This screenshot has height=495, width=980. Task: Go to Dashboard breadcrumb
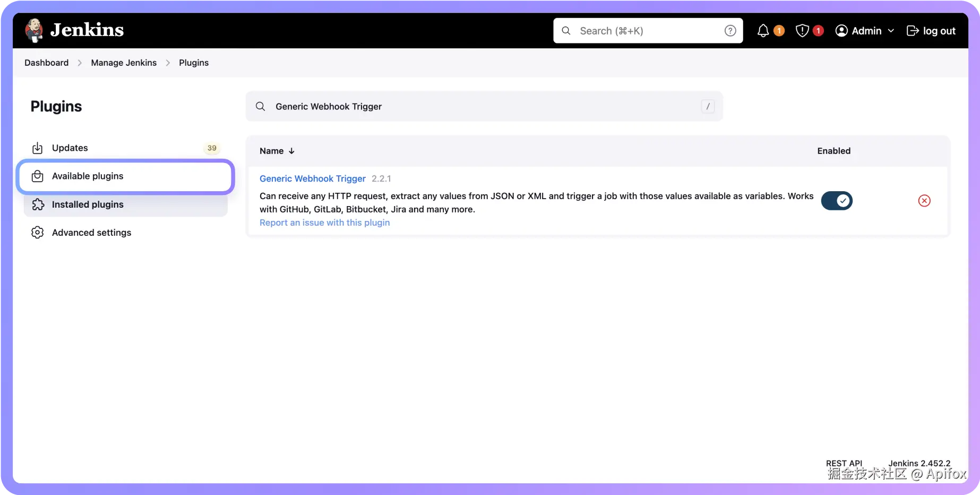[x=47, y=63]
